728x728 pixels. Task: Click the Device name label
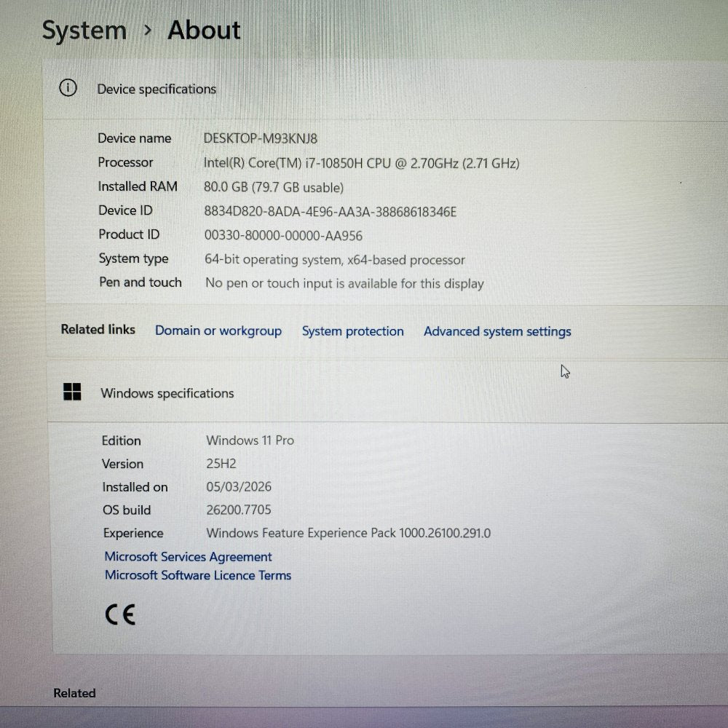click(x=135, y=138)
